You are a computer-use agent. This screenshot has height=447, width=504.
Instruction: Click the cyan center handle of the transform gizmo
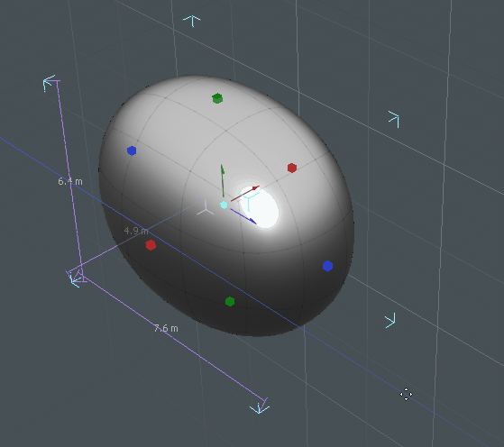click(224, 205)
